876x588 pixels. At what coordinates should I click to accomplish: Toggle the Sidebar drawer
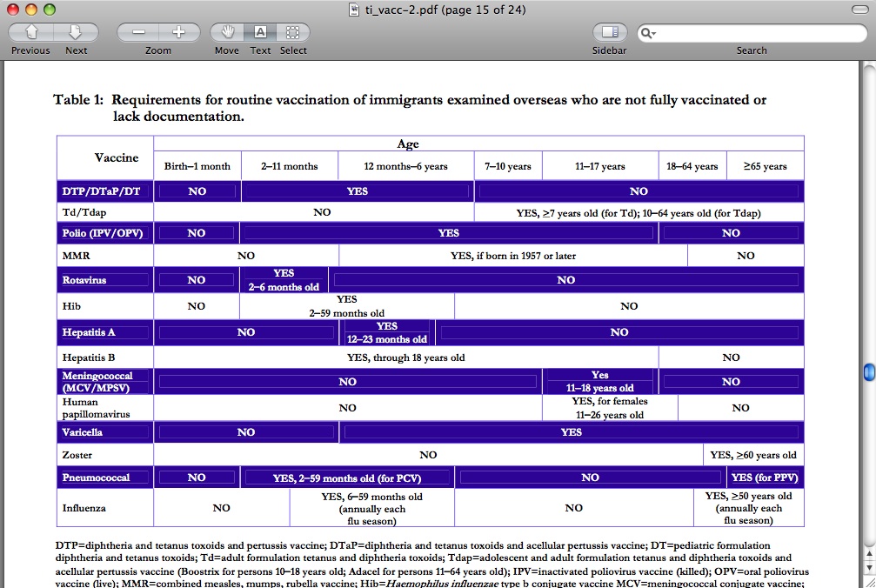click(x=610, y=32)
